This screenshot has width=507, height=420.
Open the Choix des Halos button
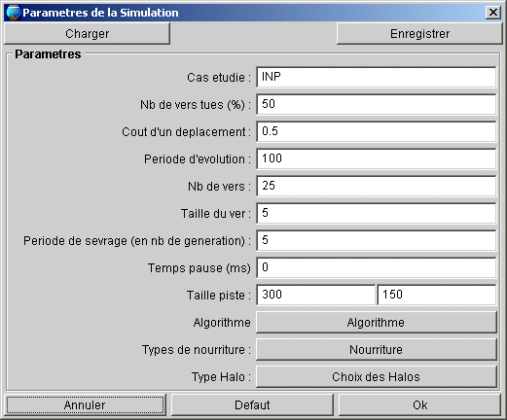tap(377, 377)
